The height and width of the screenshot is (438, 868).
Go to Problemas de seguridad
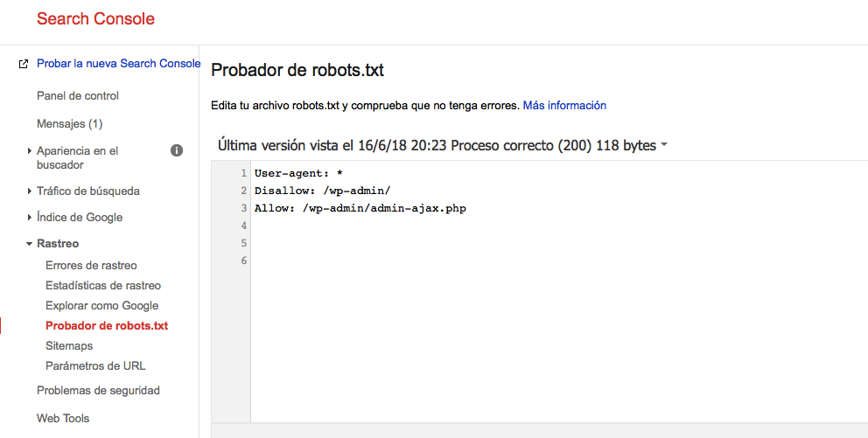point(98,391)
